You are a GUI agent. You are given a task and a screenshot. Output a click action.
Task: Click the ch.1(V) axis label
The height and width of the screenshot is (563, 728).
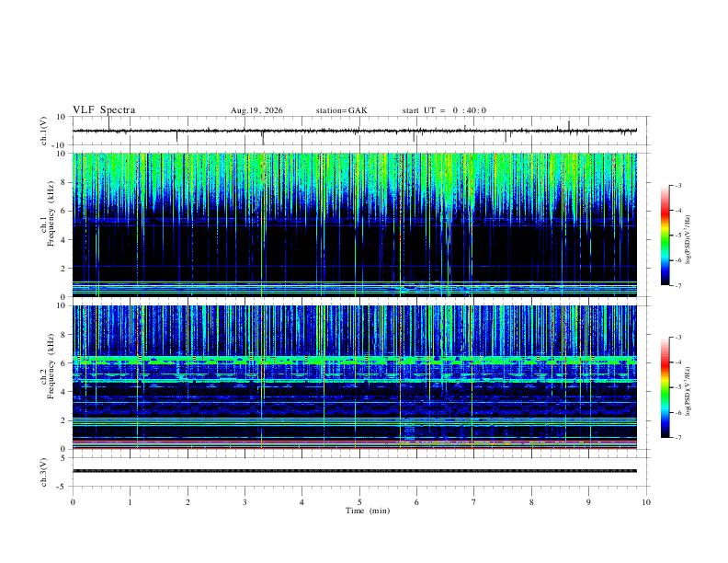click(43, 131)
